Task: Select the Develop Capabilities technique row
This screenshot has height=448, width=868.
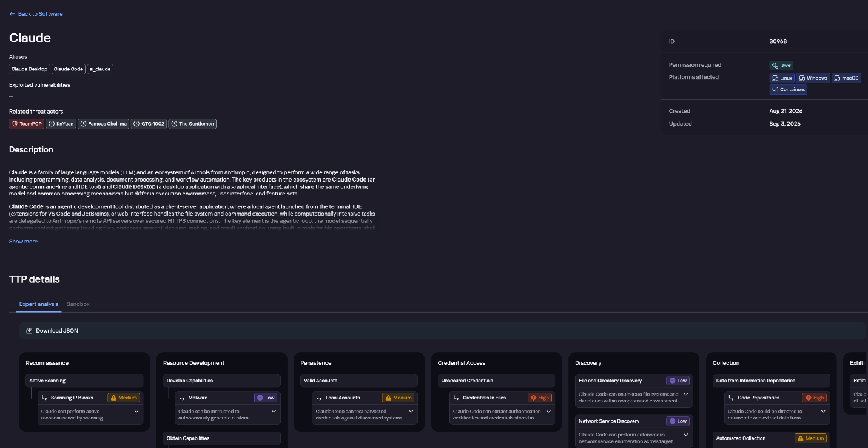Action: pos(222,381)
